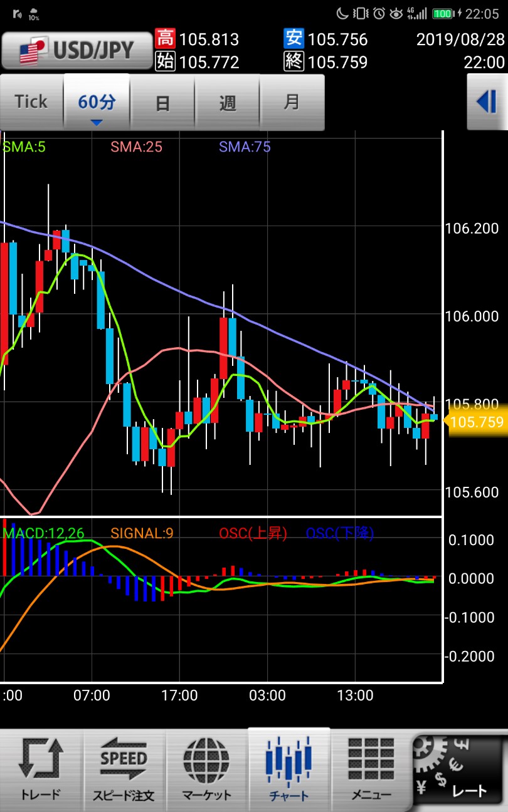Image resolution: width=508 pixels, height=812 pixels.
Task: Expand the 60分 timeframe dropdown
Action: click(x=97, y=101)
